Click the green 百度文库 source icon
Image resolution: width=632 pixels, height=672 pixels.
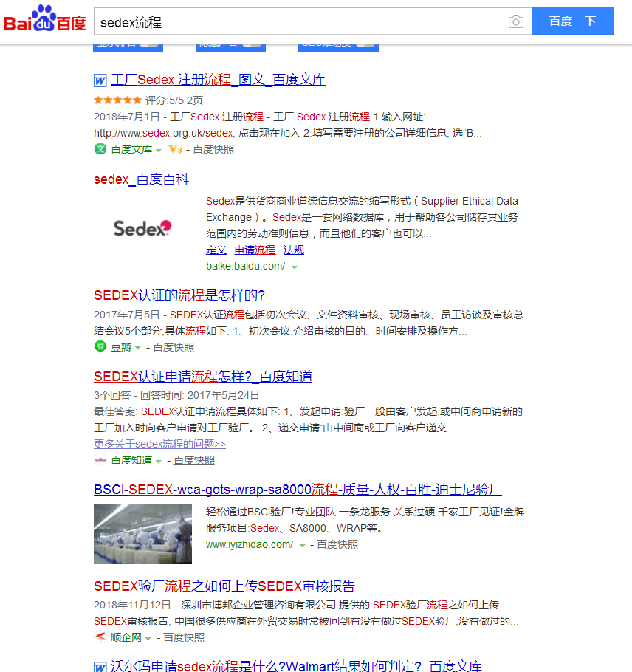click(x=100, y=149)
